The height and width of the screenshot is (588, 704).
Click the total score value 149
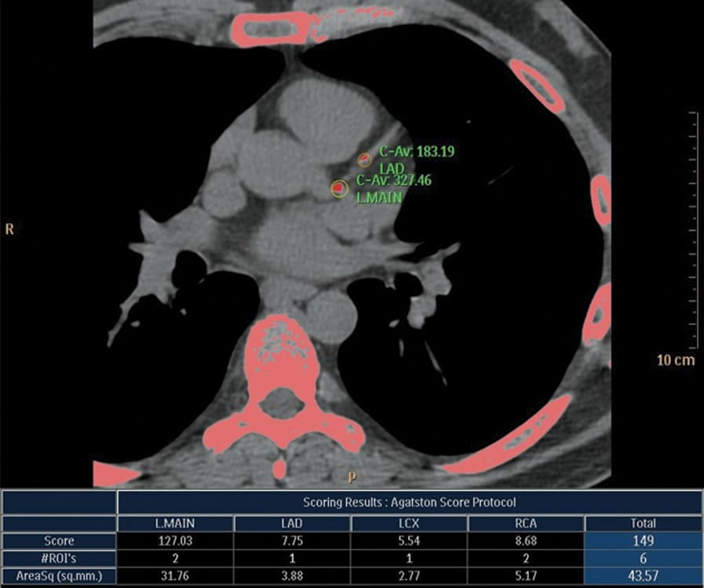pos(643,541)
